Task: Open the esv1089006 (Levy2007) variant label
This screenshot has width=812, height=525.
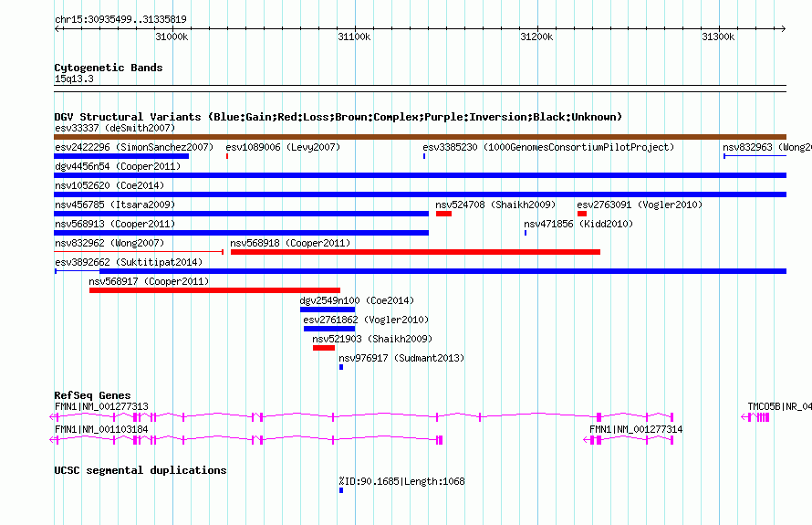Action: coord(283,147)
